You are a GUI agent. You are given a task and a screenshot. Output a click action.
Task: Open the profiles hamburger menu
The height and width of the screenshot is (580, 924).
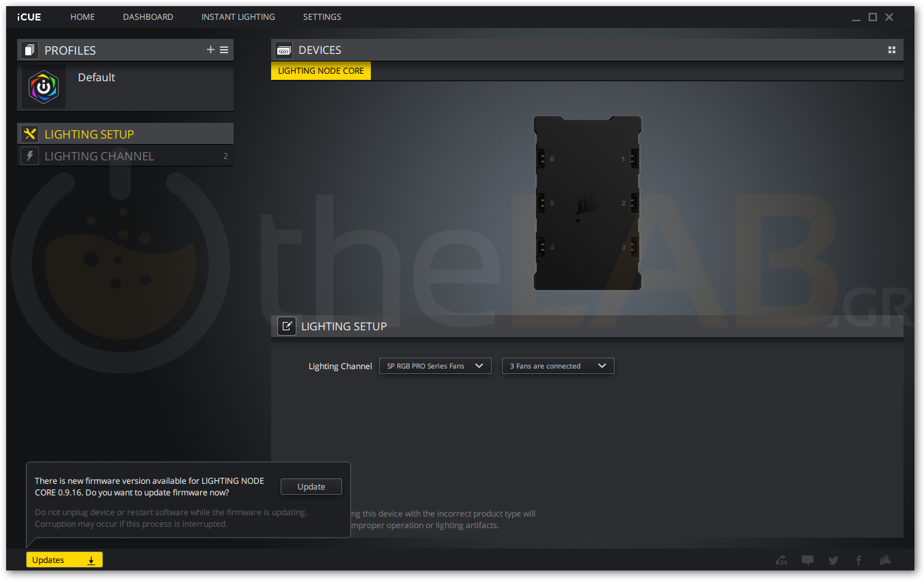coord(224,50)
